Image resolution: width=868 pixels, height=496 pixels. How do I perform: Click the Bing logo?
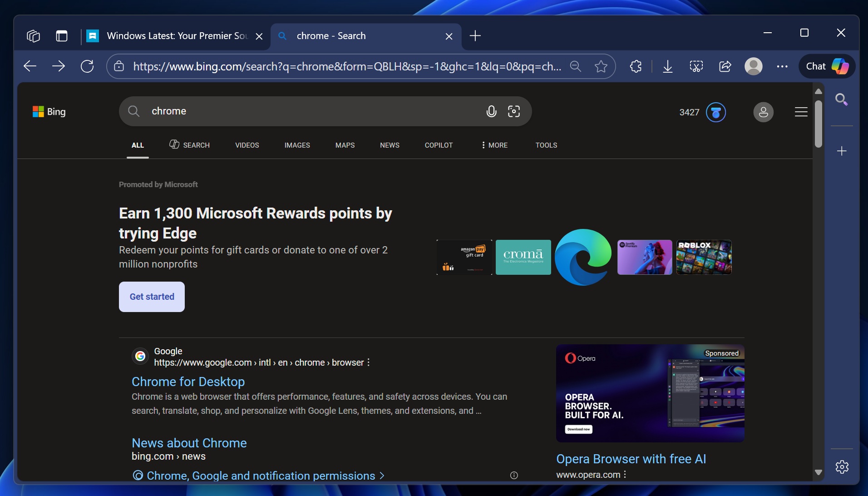(x=49, y=111)
